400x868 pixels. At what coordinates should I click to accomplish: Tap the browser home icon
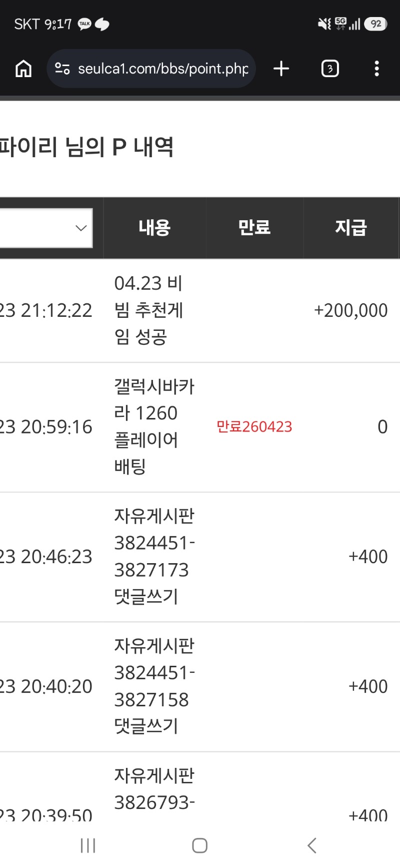[23, 69]
